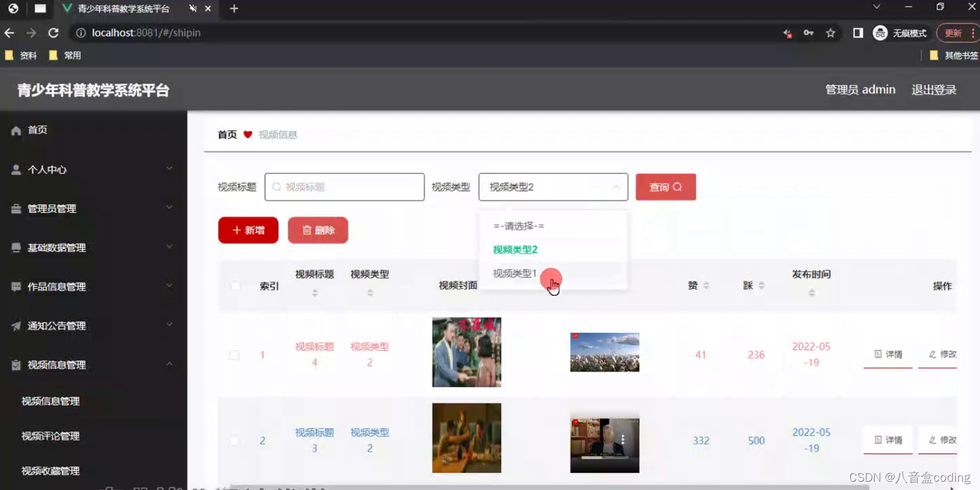Click the paper plane icon beside 通知公告管理
The image size is (980, 490).
[16, 326]
